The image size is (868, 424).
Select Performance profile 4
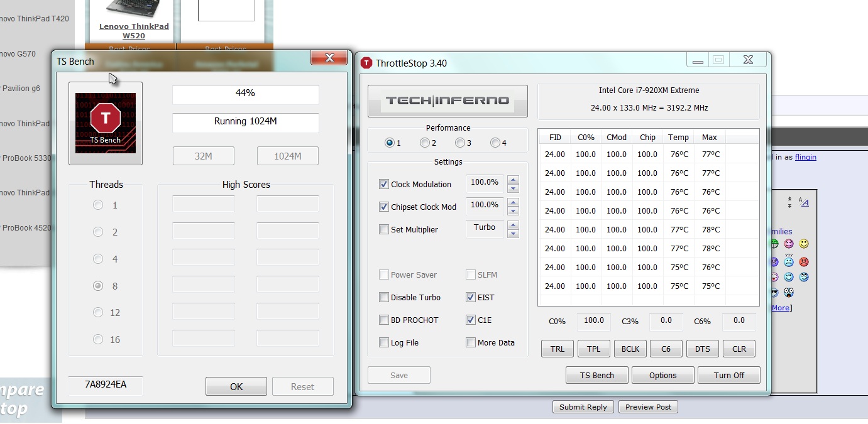[x=495, y=143]
